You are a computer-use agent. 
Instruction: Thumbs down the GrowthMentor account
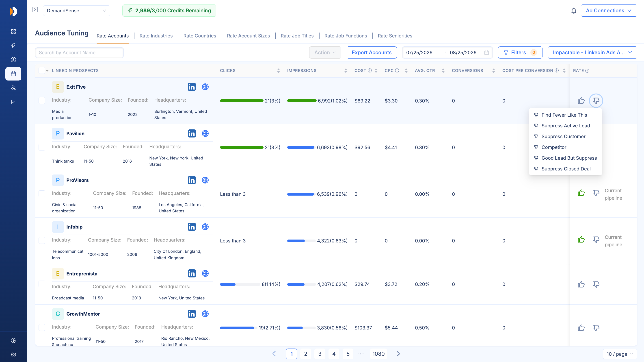(x=596, y=328)
